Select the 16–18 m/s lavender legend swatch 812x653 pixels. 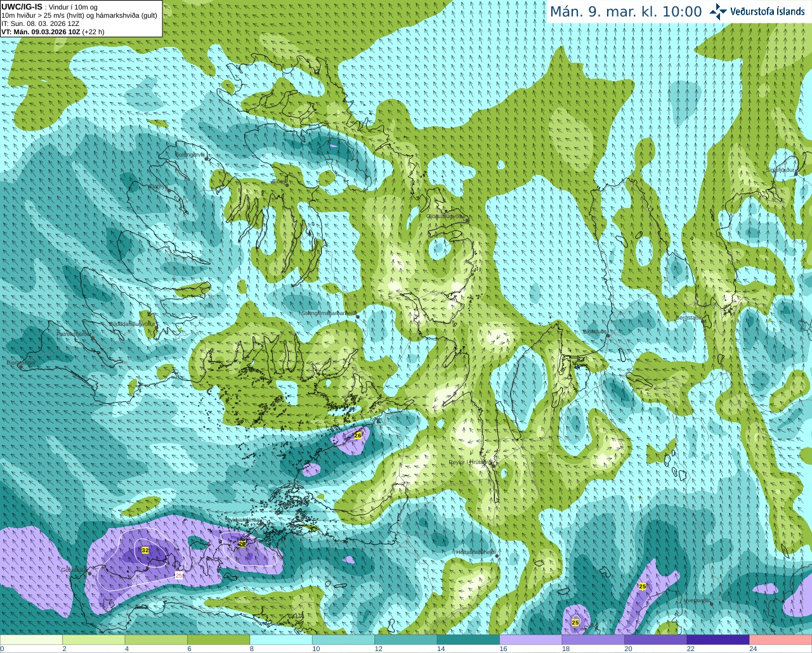pyautogui.click(x=531, y=640)
